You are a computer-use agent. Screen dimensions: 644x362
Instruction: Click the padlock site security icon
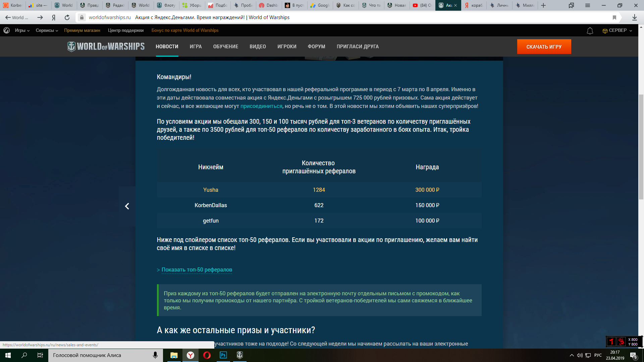click(x=82, y=17)
